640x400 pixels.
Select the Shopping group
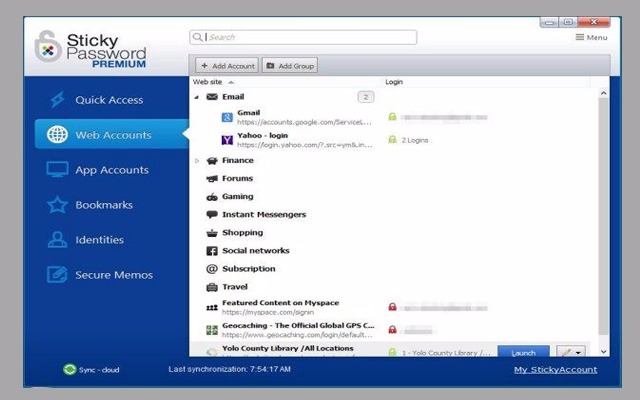tap(242, 233)
